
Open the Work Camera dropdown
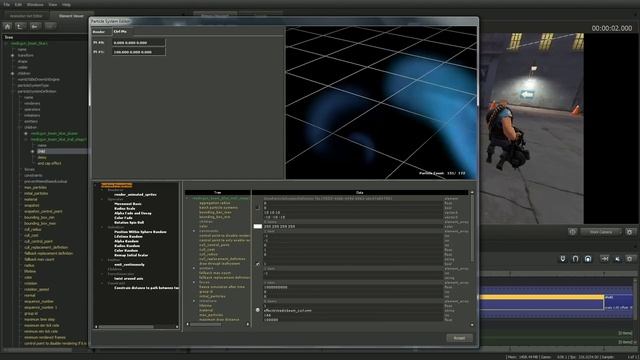tap(600, 232)
